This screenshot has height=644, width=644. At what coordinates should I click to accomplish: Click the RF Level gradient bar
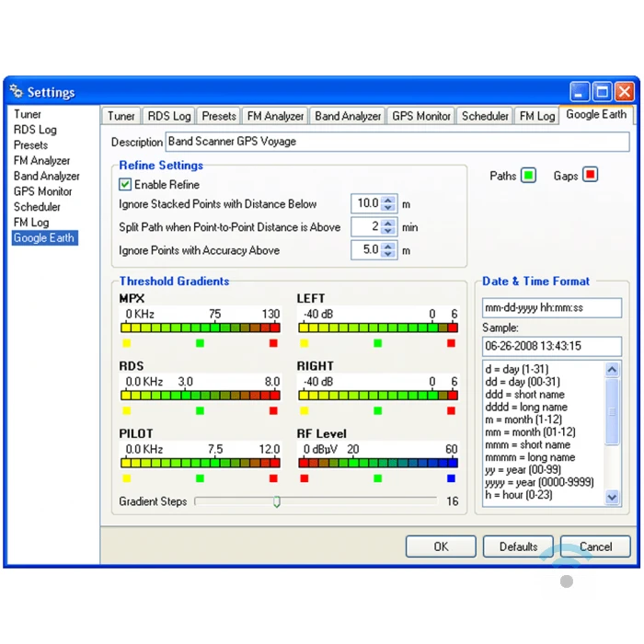[378, 463]
